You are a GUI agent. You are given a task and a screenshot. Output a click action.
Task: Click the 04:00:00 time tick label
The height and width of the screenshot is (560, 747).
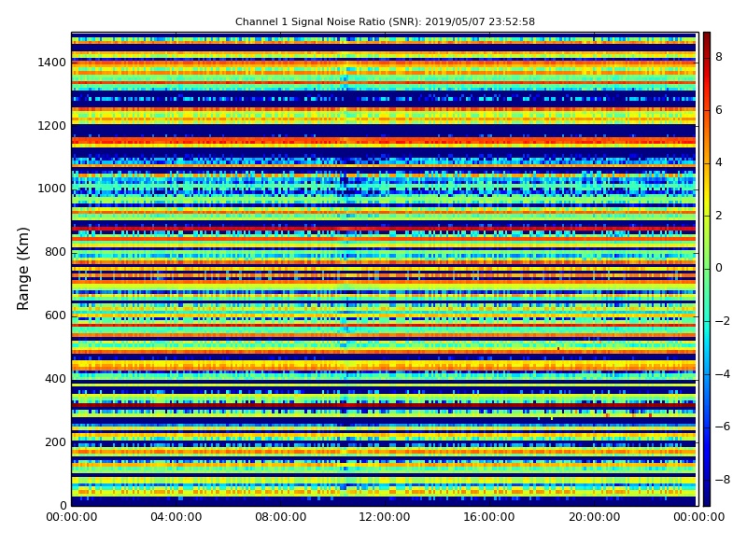(176, 517)
